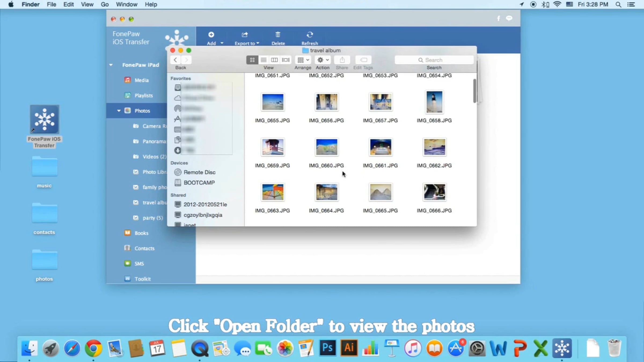Open the Window menu
This screenshot has height=362, width=644.
coord(126,5)
